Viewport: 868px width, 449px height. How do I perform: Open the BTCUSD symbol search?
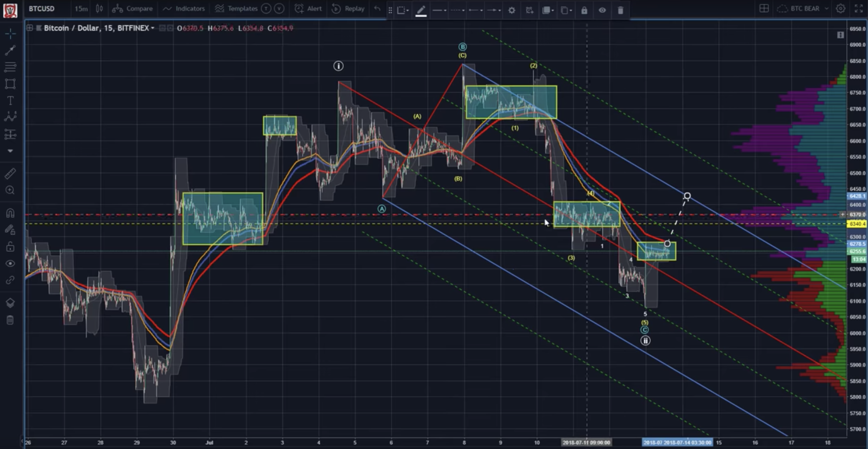41,9
